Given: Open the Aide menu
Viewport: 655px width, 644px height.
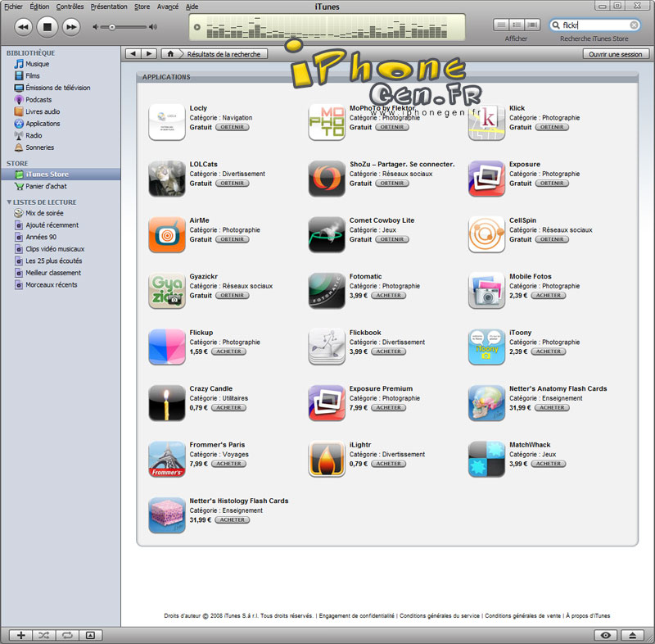Looking at the screenshot, I should pos(192,7).
